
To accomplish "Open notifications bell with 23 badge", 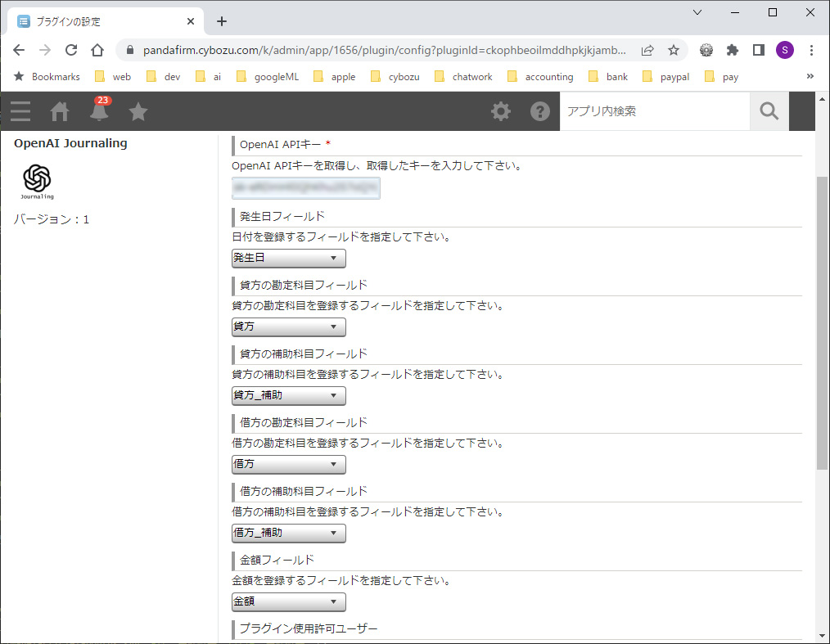I will pos(100,110).
